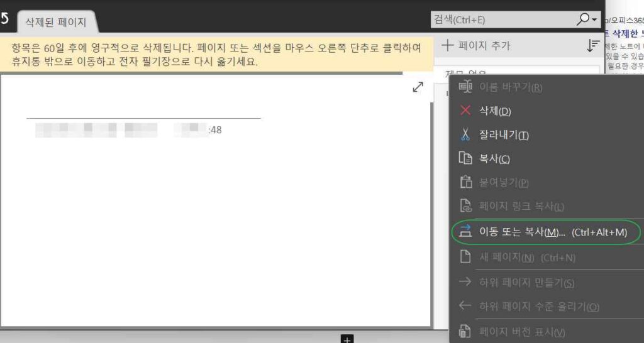Expand the page to full view
Screen dimensions: 644x343
click(418, 87)
